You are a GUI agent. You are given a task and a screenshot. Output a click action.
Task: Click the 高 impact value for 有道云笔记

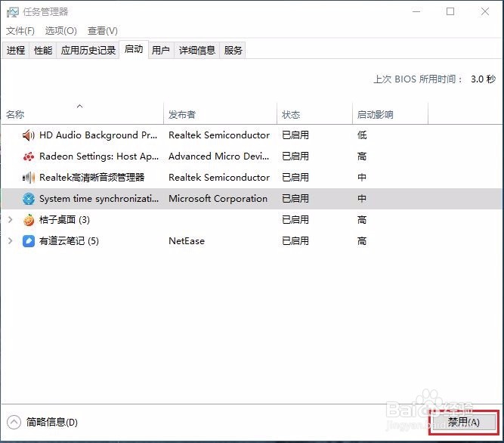(362, 241)
